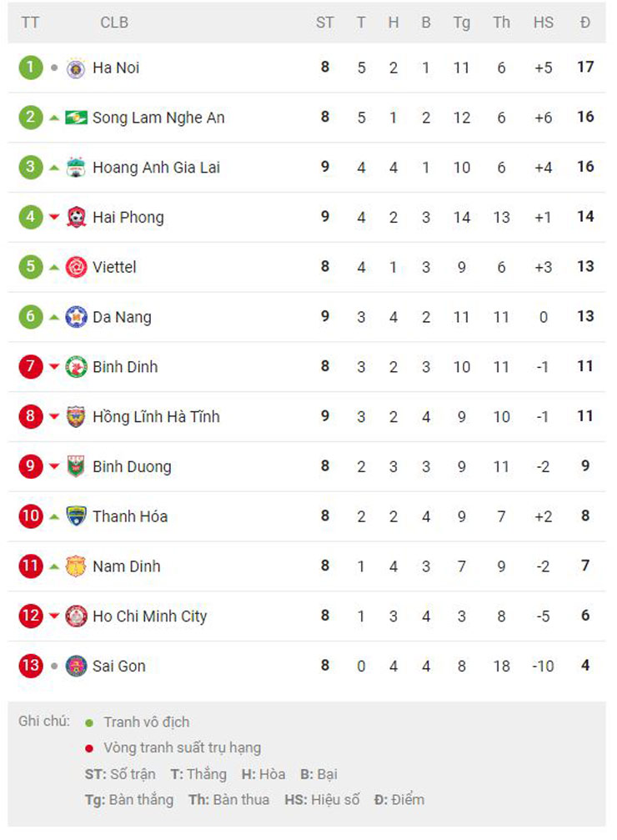Click the Ha Noi club crest icon

pyautogui.click(x=76, y=68)
